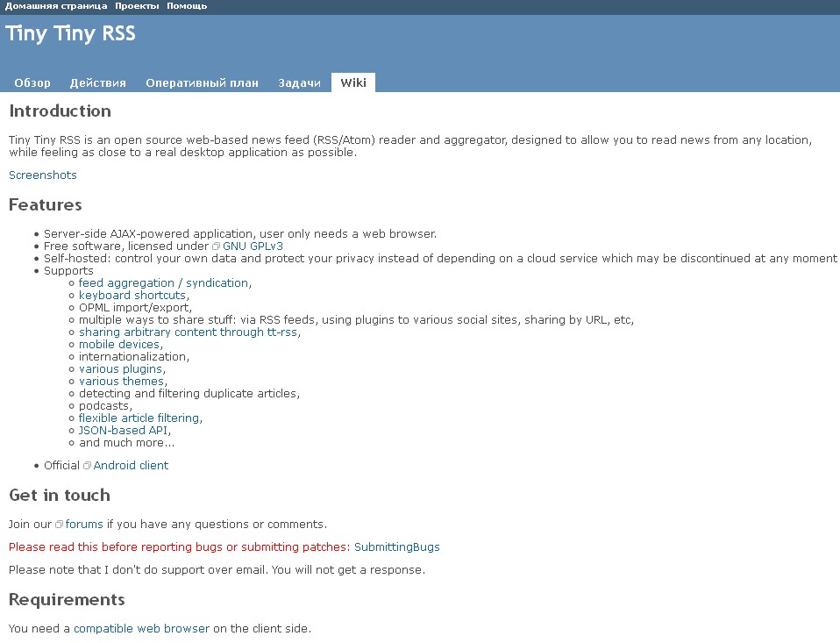Open the mobile devices link
This screenshot has height=643, width=840.
click(x=119, y=345)
